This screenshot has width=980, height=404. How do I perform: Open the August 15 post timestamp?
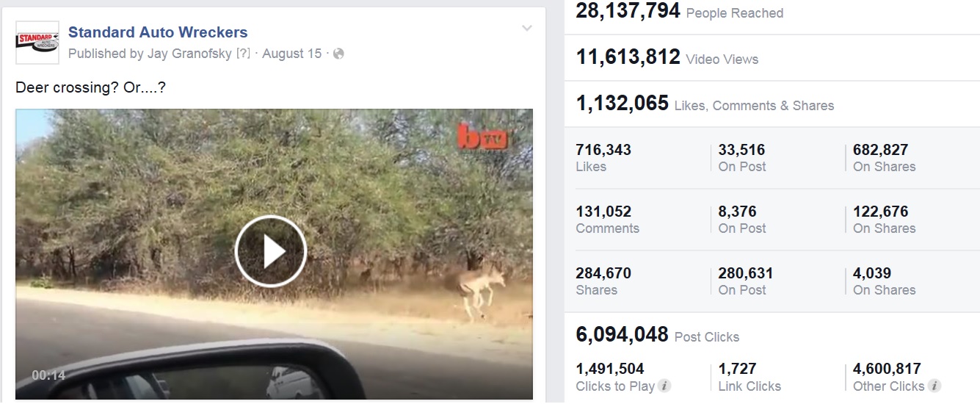291,54
